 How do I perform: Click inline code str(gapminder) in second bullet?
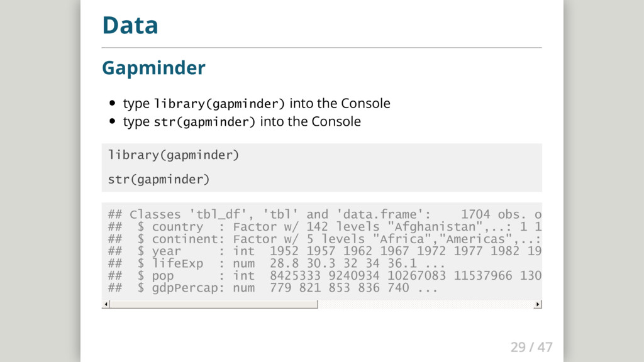[204, 122]
